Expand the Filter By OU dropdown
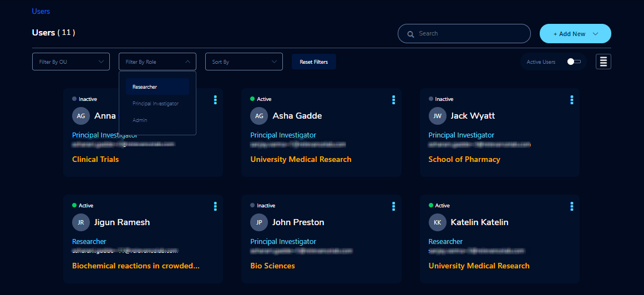Viewport: 644px width, 295px height. point(71,62)
